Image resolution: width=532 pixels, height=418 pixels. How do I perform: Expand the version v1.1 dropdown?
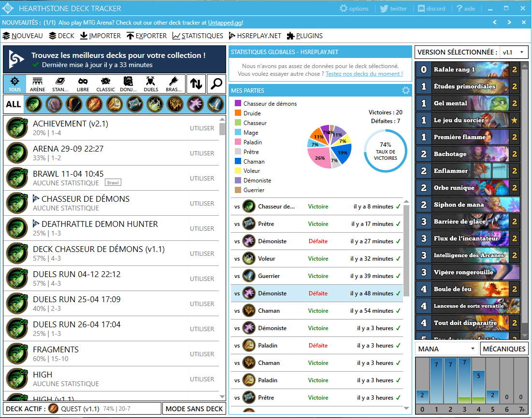(x=514, y=52)
